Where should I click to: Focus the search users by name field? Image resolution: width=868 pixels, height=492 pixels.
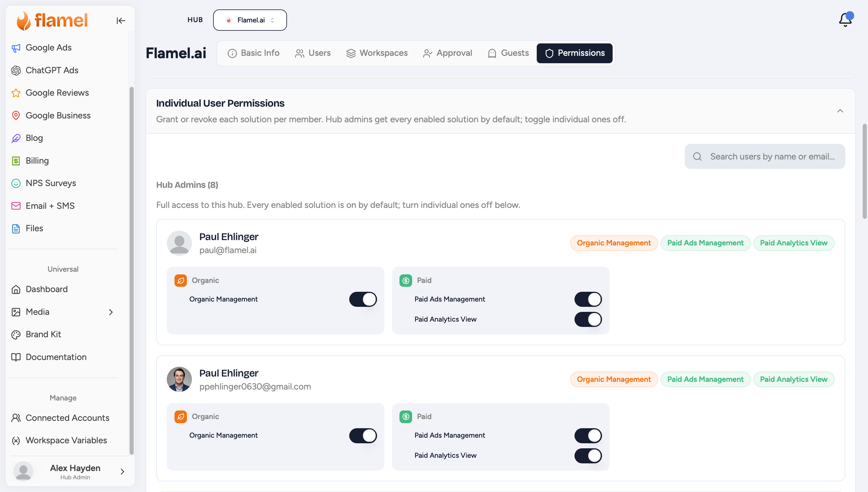[x=765, y=157]
